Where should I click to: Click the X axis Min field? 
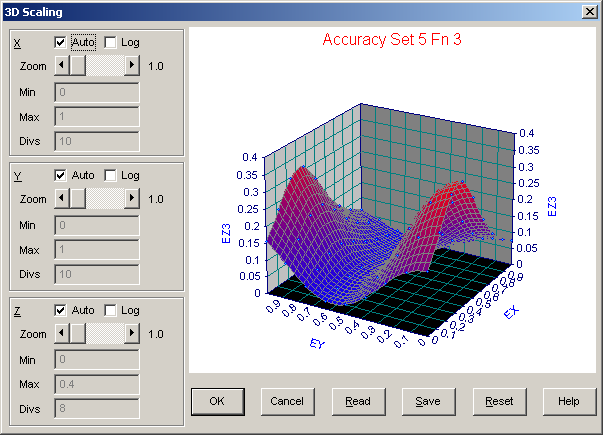click(97, 92)
